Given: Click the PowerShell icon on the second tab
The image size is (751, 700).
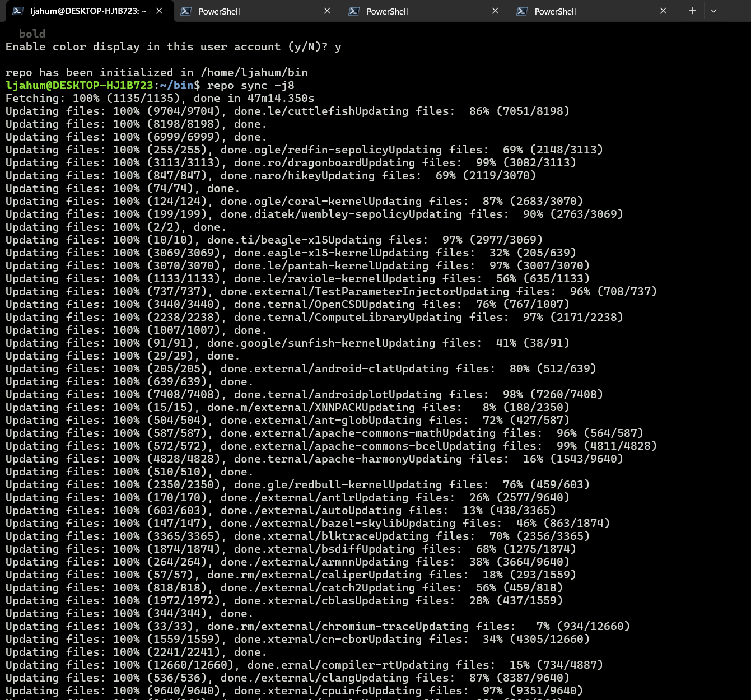Looking at the screenshot, I should click(x=186, y=11).
